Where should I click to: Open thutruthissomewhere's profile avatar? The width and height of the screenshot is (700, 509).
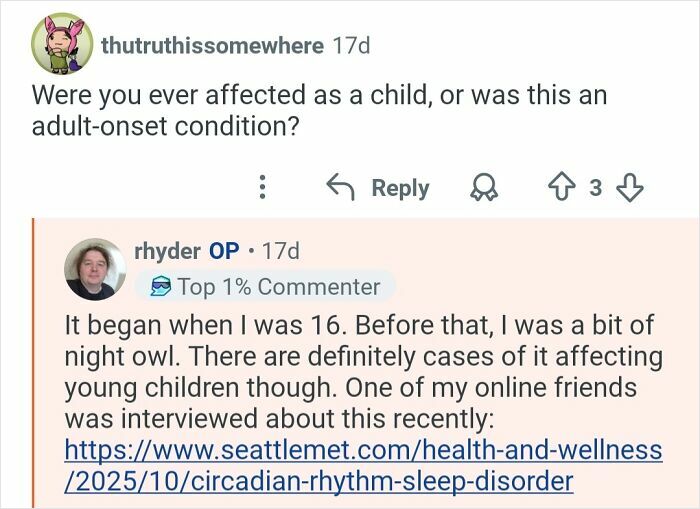62,45
